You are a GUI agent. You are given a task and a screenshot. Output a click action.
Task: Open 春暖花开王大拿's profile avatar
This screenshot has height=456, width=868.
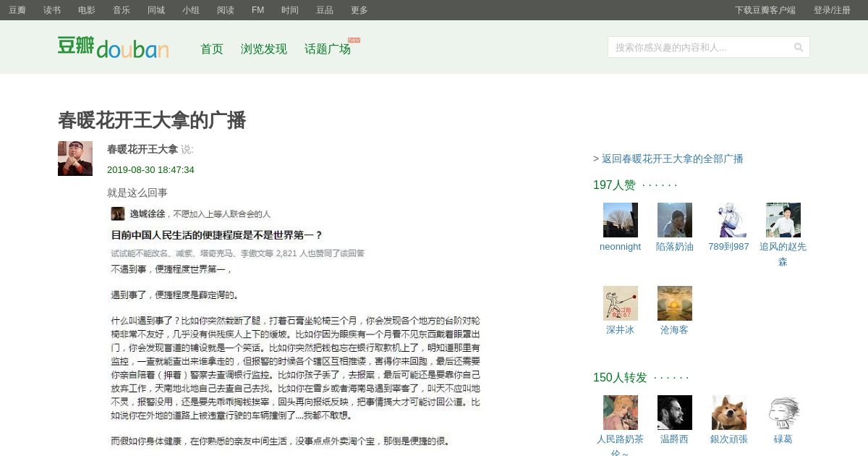click(x=75, y=159)
